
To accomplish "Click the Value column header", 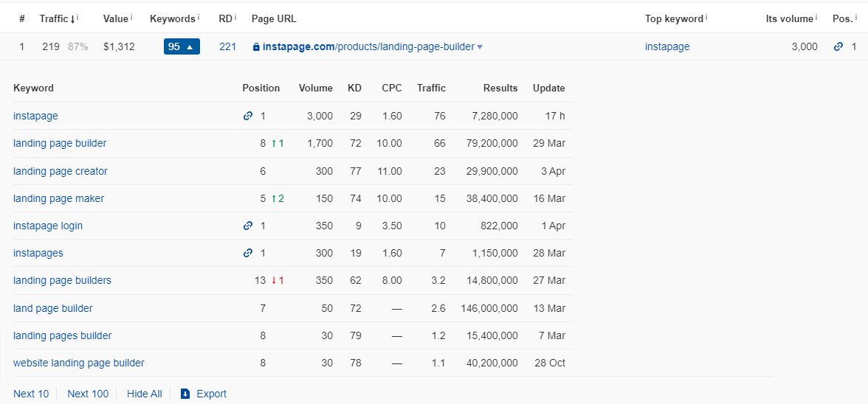I will click(x=116, y=18).
